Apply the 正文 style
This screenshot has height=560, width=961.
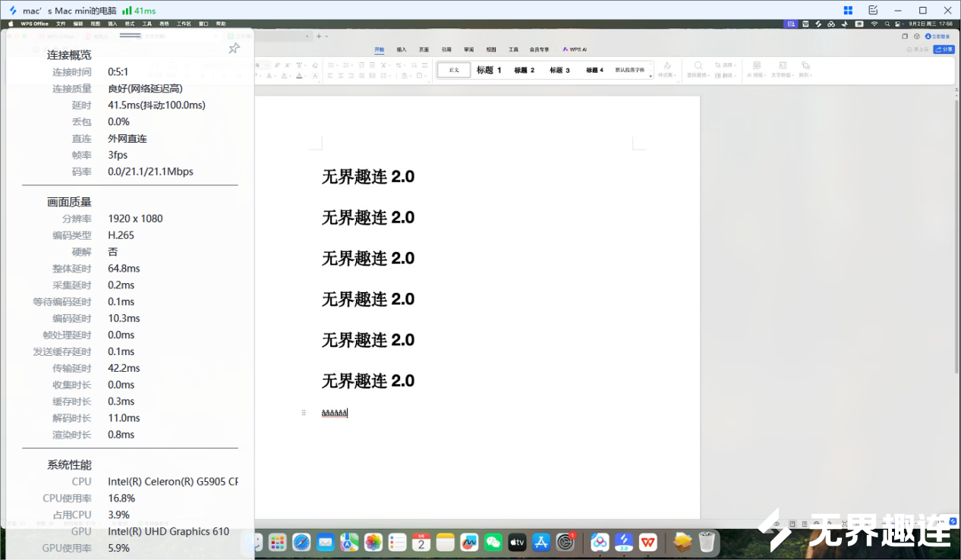pyautogui.click(x=454, y=70)
